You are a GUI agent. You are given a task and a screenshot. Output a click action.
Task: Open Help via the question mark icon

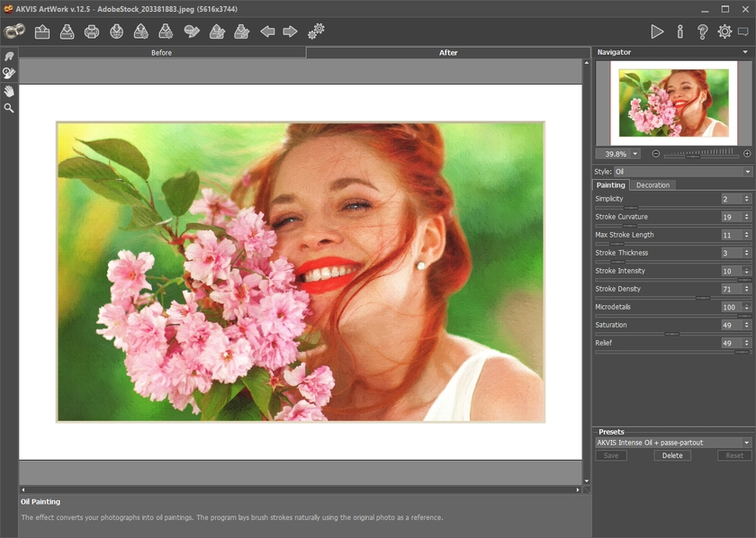click(702, 31)
